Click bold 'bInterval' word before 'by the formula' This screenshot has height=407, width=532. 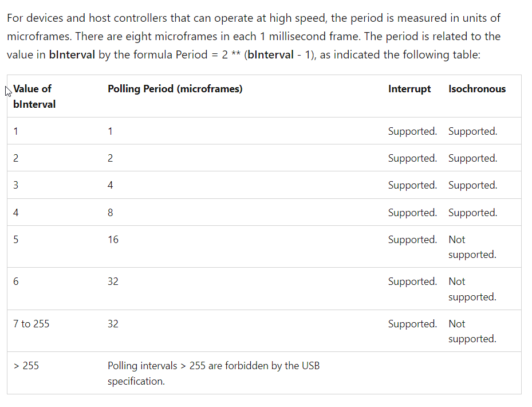pos(72,54)
